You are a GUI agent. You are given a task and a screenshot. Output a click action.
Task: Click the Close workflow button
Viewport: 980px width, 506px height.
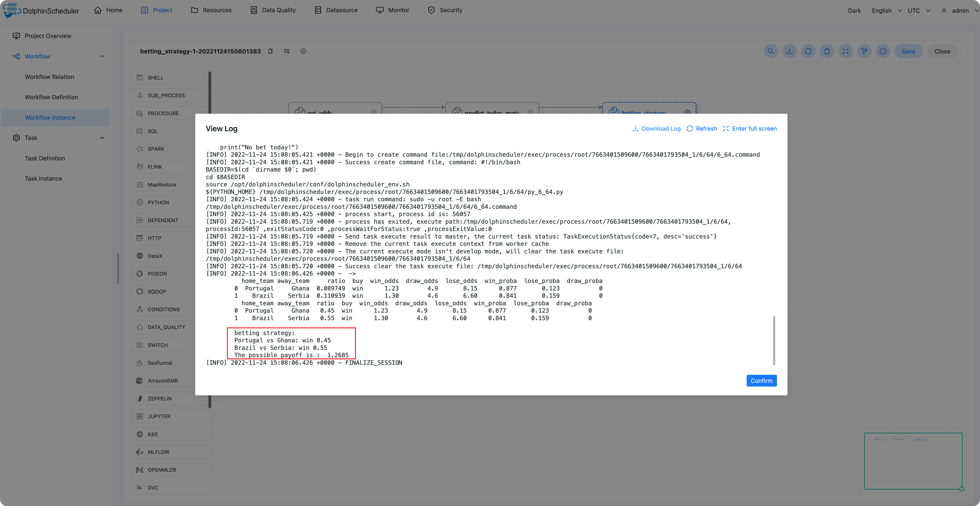pos(943,51)
